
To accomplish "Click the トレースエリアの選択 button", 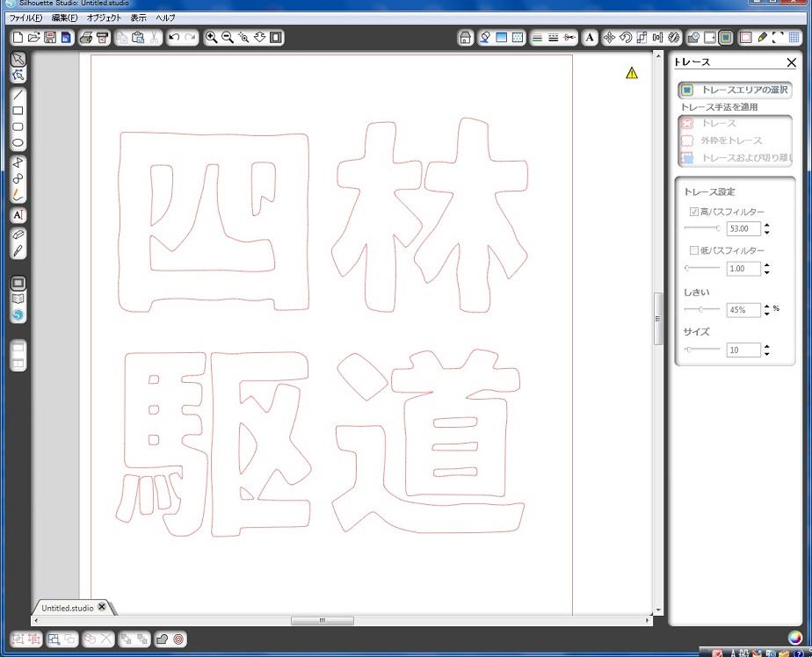I will point(736,90).
